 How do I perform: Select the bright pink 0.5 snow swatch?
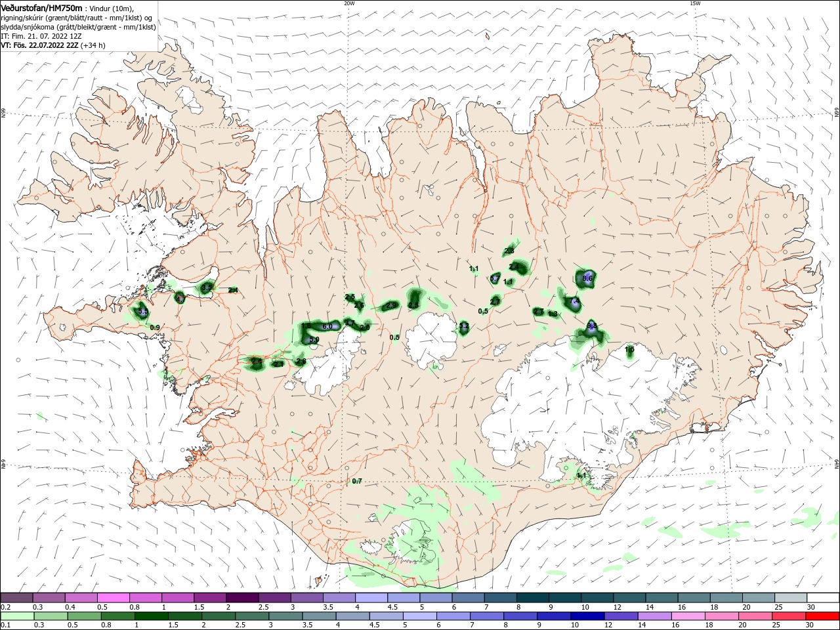coord(113,598)
